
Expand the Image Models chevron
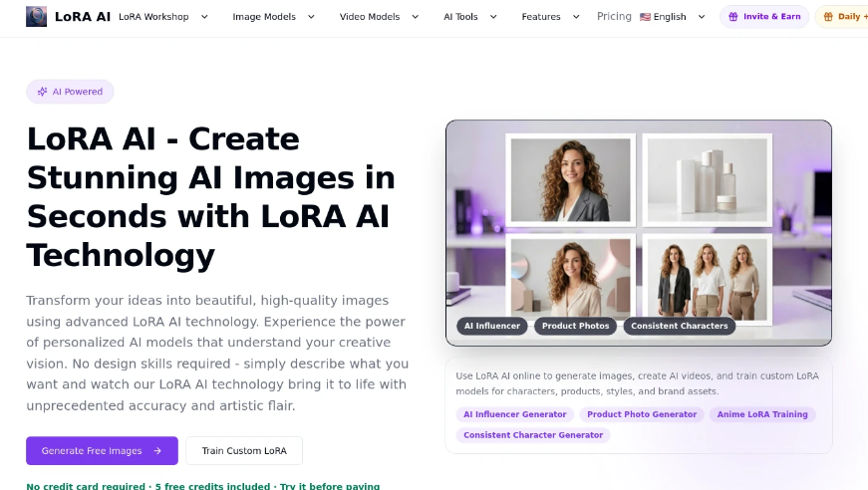point(311,17)
